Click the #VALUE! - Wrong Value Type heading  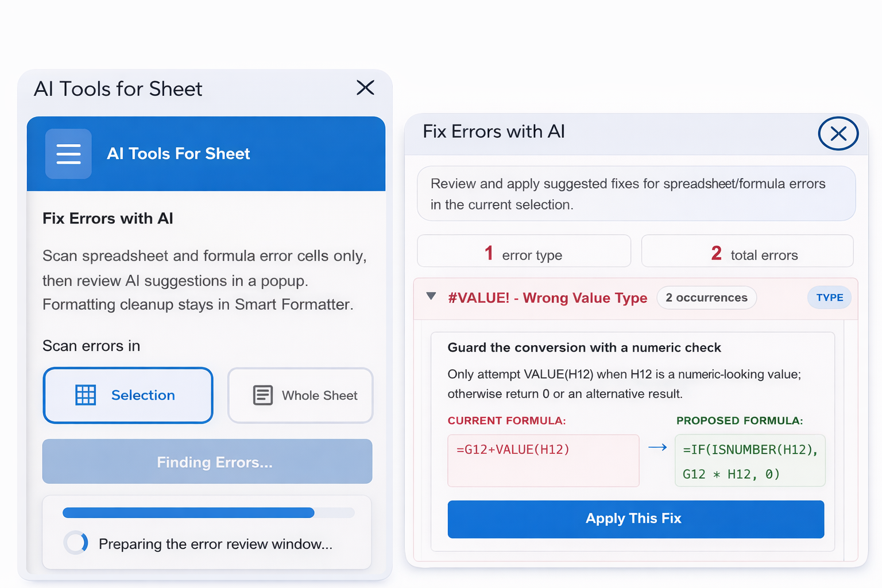(x=547, y=298)
